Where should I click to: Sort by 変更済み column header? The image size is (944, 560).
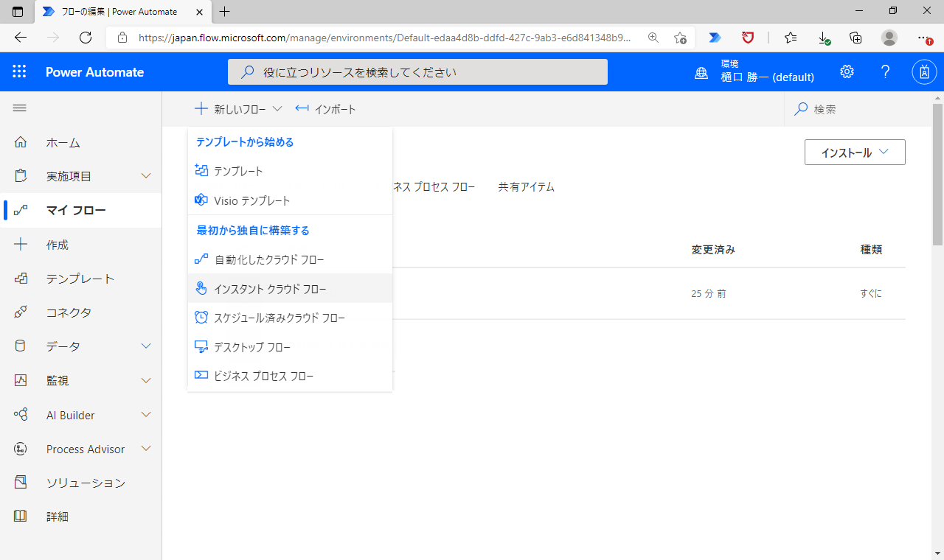click(713, 250)
